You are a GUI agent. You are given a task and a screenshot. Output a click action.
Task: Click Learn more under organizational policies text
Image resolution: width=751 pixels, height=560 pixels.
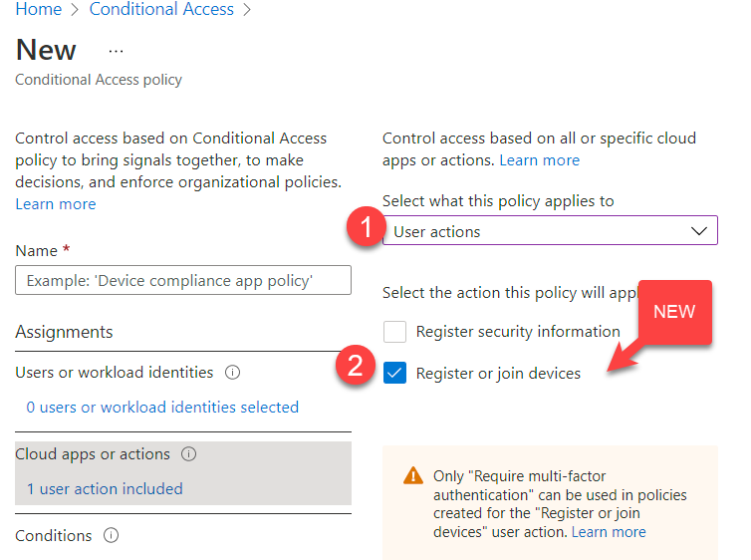tap(56, 204)
